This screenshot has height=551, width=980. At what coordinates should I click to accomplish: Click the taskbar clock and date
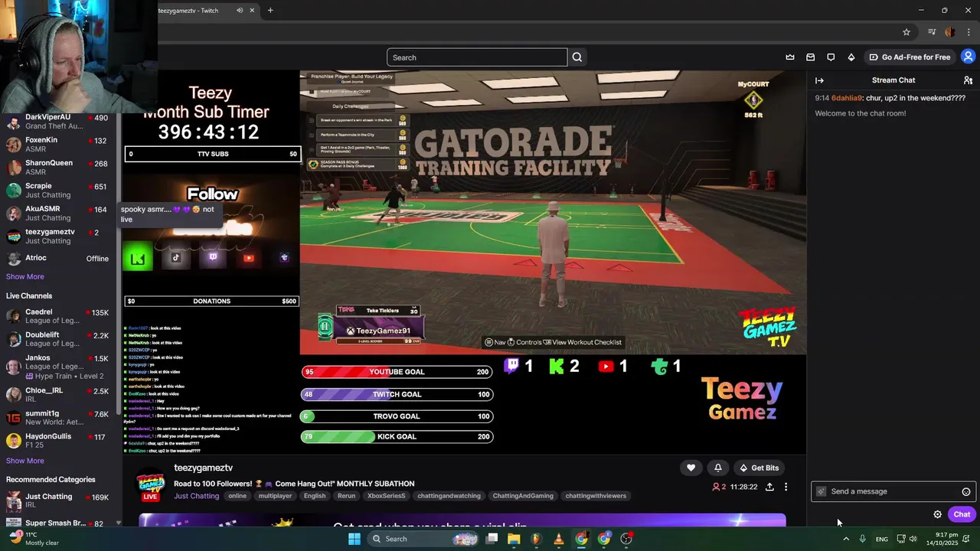[949, 539]
